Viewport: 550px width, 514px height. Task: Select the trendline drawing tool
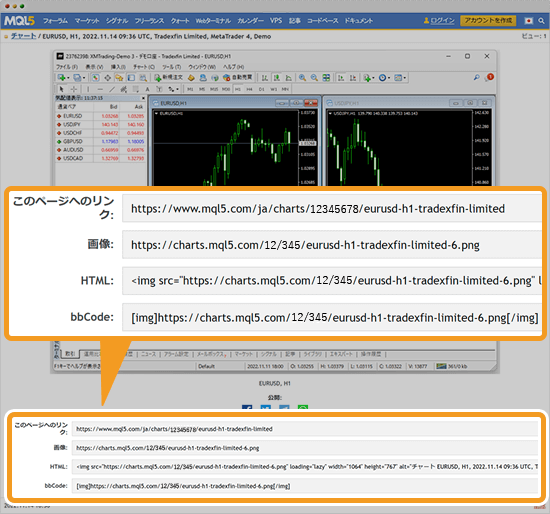[x=112, y=89]
